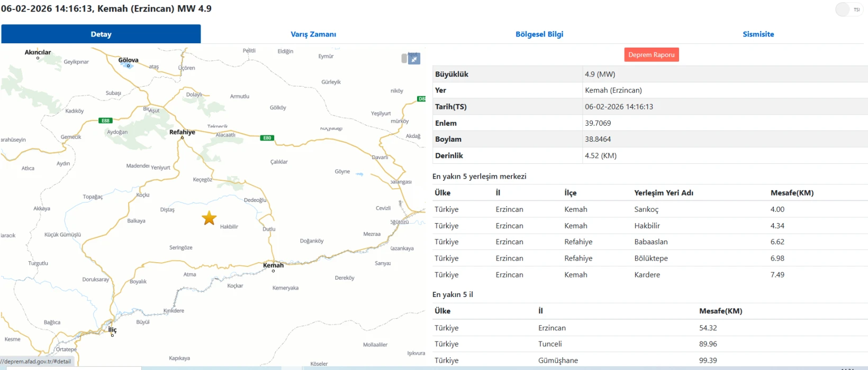The image size is (868, 370).
Task: Select the Tarih value 06-02-2026 14:16:13
Action: click(619, 107)
